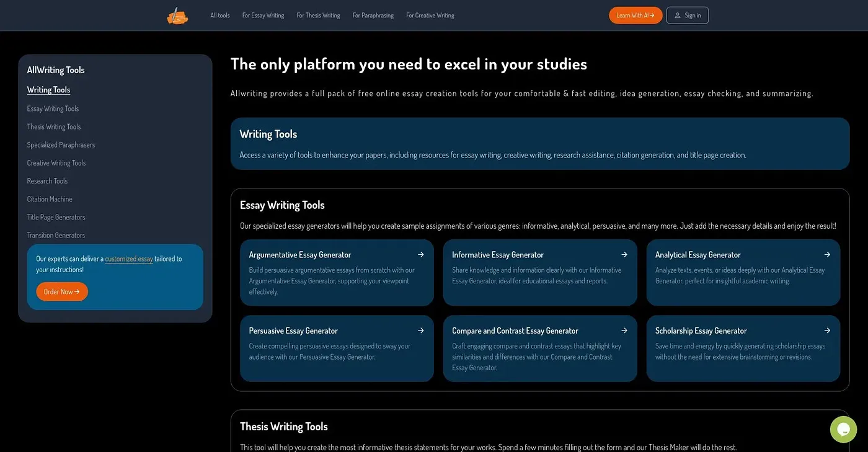This screenshot has height=452, width=868.
Task: Open Citation Machine in sidebar
Action: point(50,198)
